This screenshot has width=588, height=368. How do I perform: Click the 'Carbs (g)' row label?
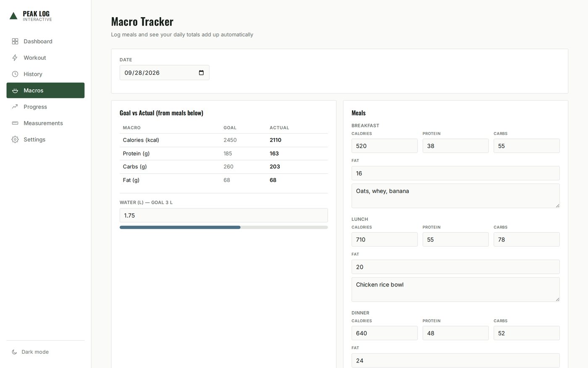135,167
